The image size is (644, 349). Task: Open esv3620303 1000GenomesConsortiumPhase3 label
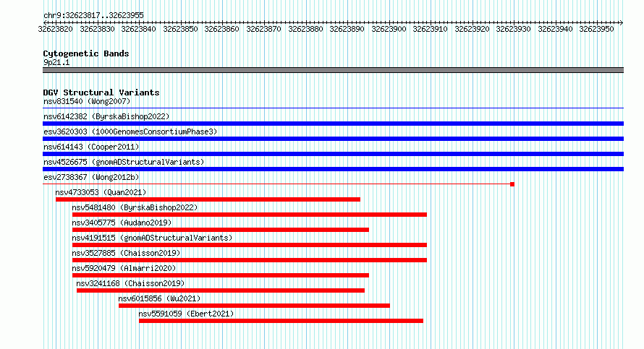point(130,132)
